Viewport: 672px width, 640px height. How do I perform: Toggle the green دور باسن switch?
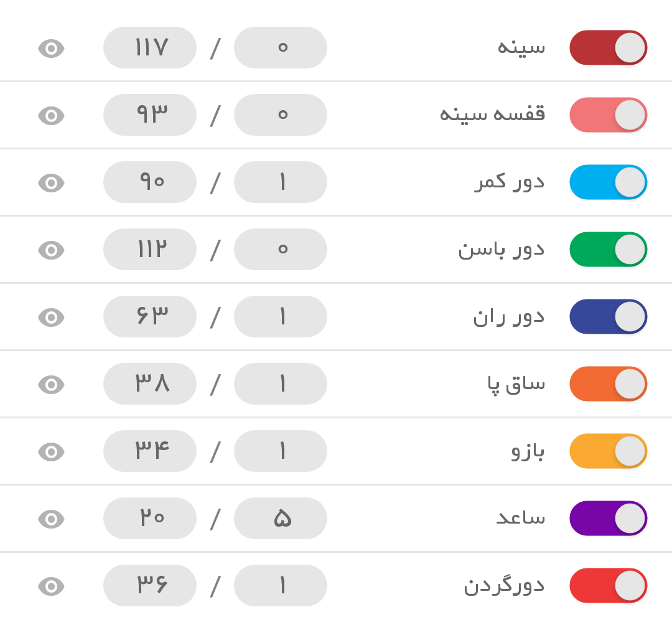point(608,250)
